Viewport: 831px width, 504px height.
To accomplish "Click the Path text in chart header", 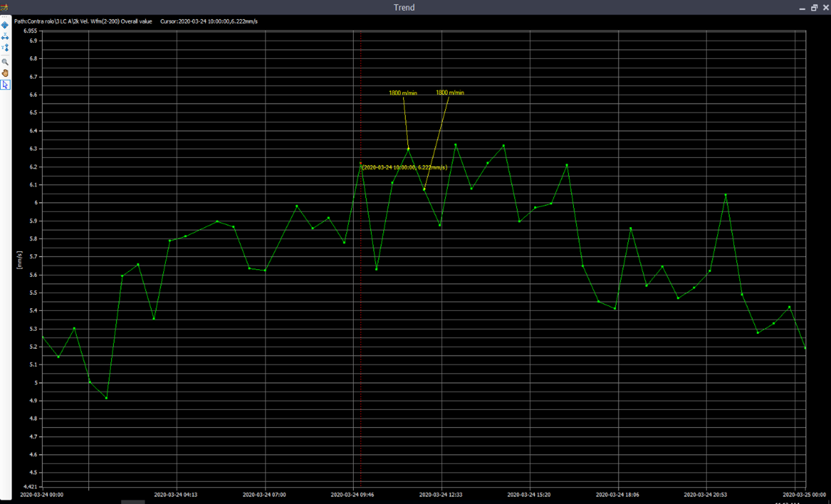I will click(83, 21).
